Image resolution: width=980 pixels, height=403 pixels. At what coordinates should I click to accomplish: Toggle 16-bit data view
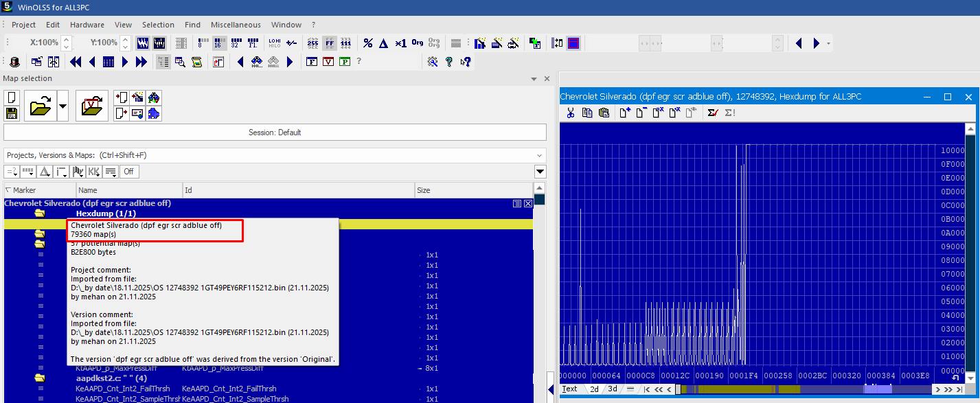(x=219, y=43)
